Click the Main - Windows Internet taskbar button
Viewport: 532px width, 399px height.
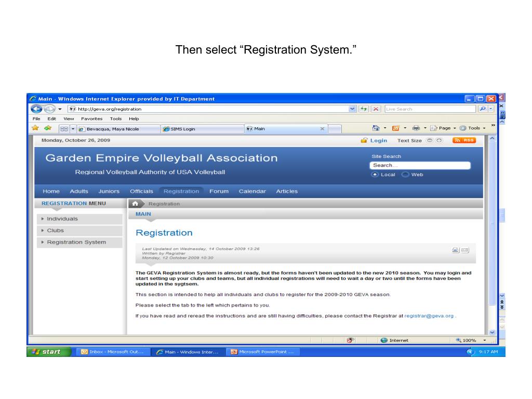[x=188, y=352]
